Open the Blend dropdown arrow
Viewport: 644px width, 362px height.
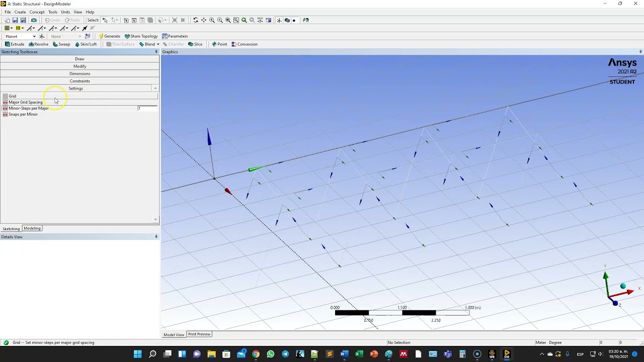[158, 44]
